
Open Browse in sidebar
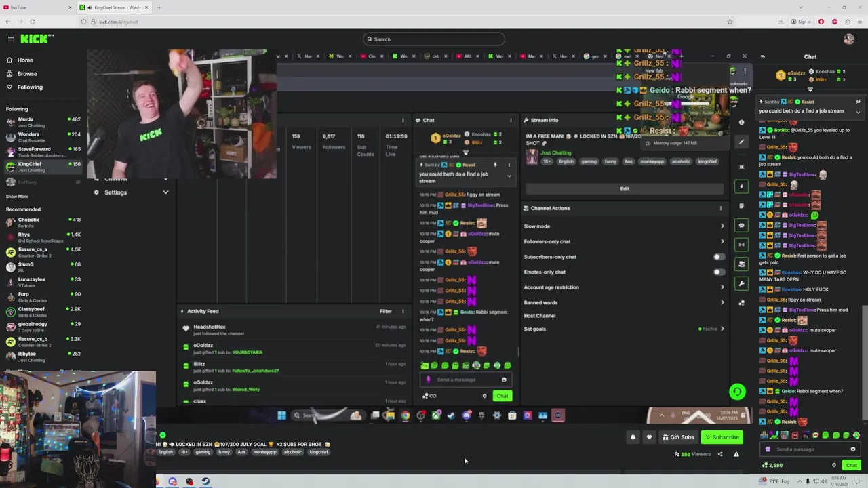point(27,73)
